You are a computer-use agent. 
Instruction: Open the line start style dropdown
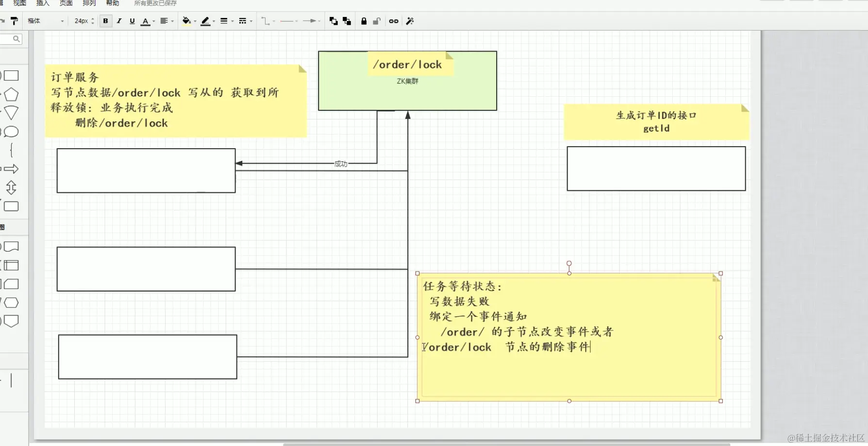[x=289, y=21]
